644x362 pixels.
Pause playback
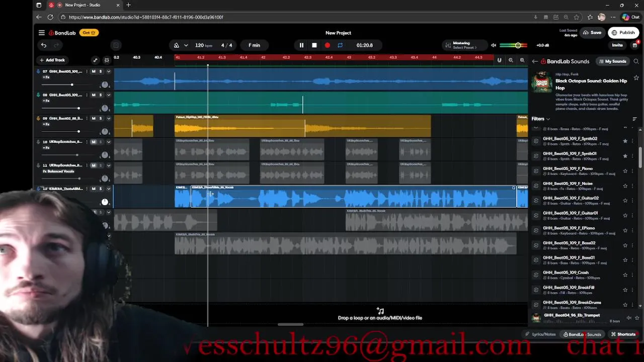[x=301, y=45]
